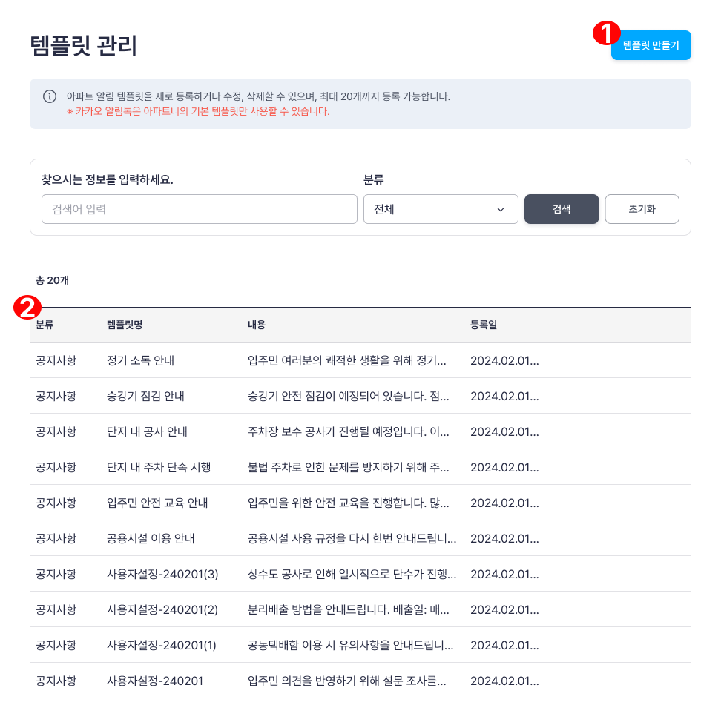Open the 사용자설정-240201(3) template row
Screen dimensions: 721x728
[360, 574]
